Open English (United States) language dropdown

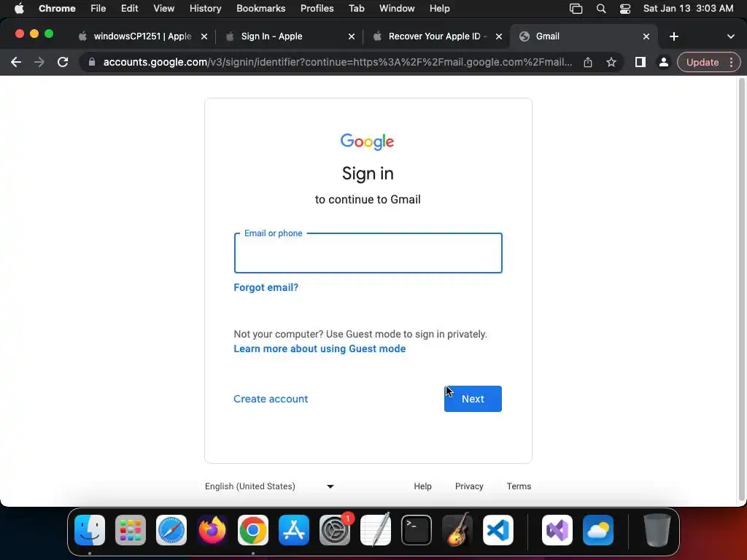click(x=270, y=486)
